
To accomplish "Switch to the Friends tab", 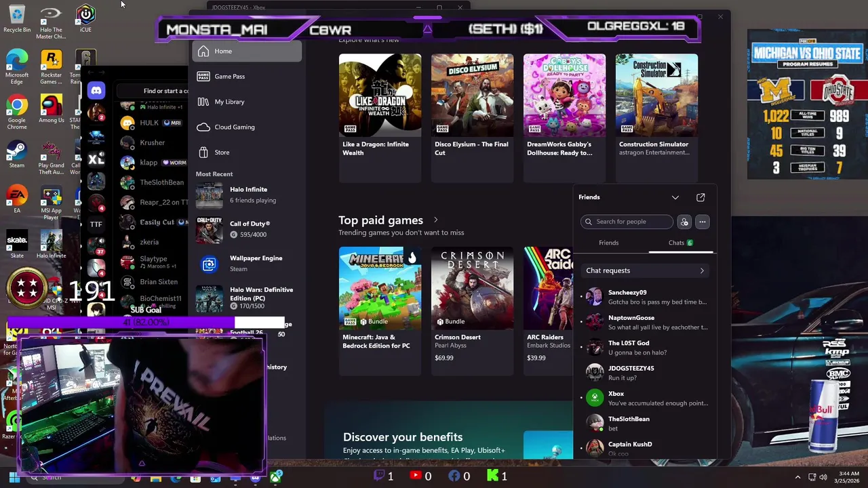I will point(609,243).
